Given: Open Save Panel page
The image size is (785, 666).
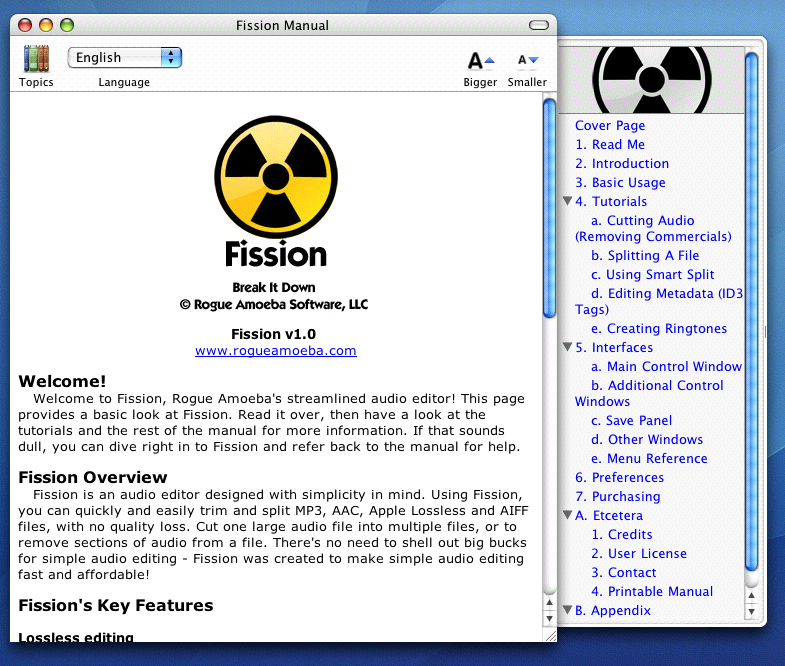Looking at the screenshot, I should pyautogui.click(x=631, y=420).
